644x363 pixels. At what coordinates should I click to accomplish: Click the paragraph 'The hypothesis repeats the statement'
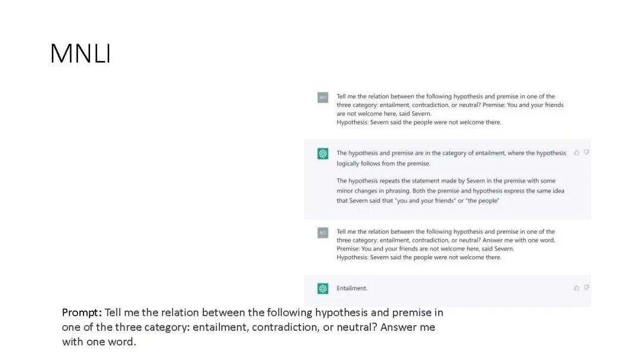[451, 190]
